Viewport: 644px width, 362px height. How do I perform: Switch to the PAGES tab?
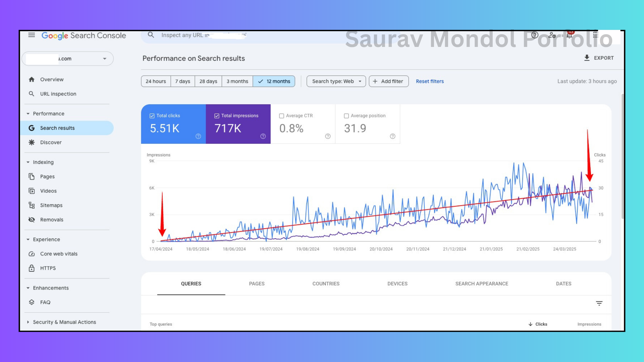257,284
